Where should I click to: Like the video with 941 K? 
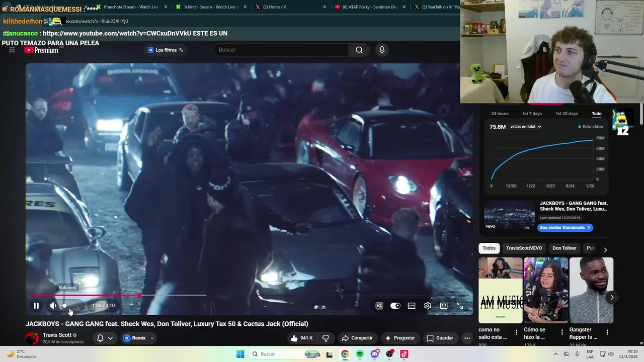point(301,338)
